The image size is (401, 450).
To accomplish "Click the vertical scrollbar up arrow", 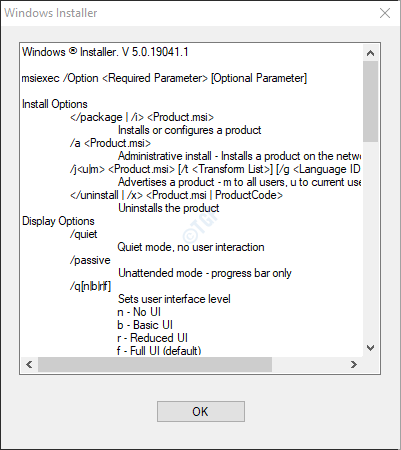I will pos(370,53).
